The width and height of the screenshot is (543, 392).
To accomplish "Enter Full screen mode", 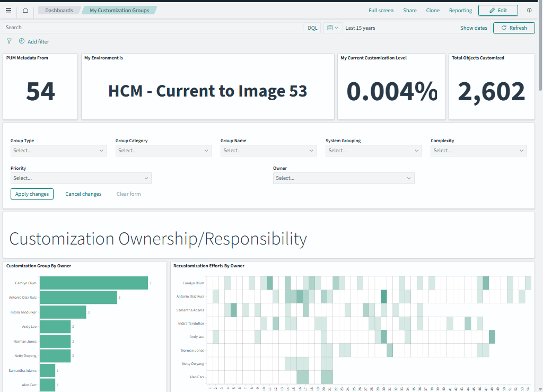I will point(381,11).
